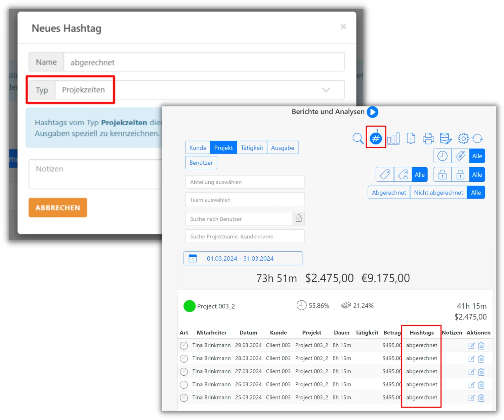
Task: Click the green Project 003_2 color dot
Action: [x=190, y=306]
